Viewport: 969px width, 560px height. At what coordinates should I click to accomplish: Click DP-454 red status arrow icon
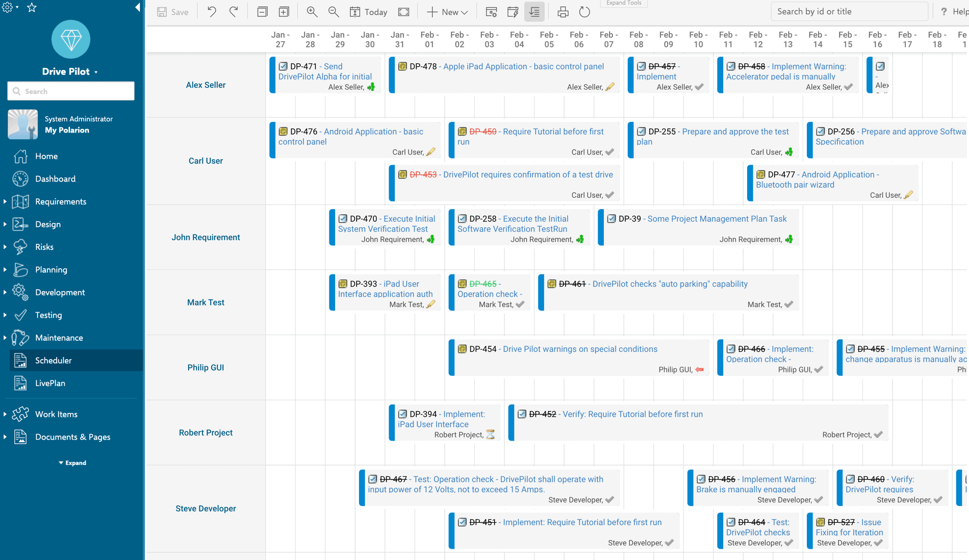coord(700,370)
